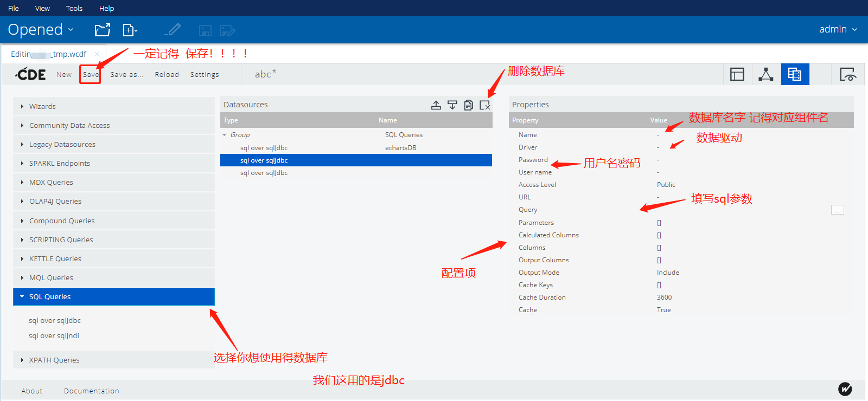Viewport: 868px width, 401px height.
Task: Click the pencil edit icon
Action: tap(173, 30)
